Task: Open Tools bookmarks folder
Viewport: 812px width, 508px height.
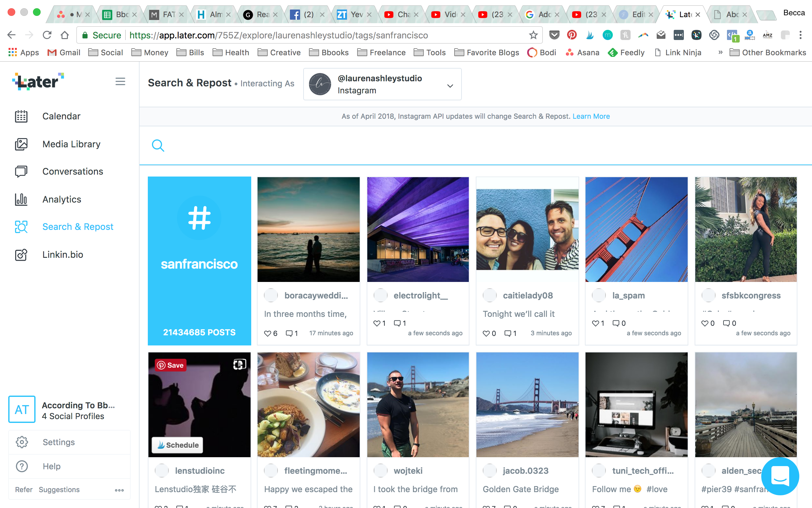Action: click(x=429, y=53)
